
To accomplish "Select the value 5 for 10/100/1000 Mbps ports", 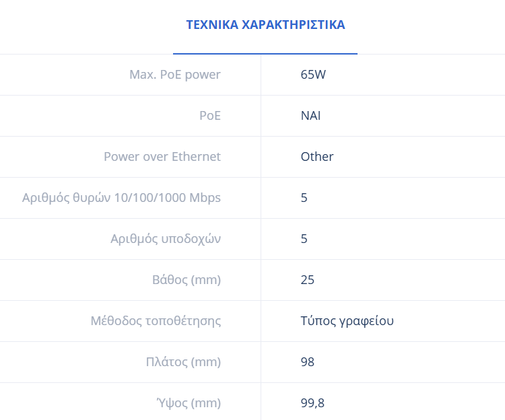I will (x=304, y=198).
